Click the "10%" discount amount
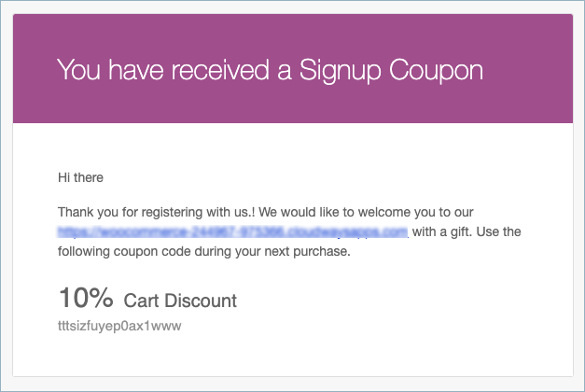 [86, 298]
